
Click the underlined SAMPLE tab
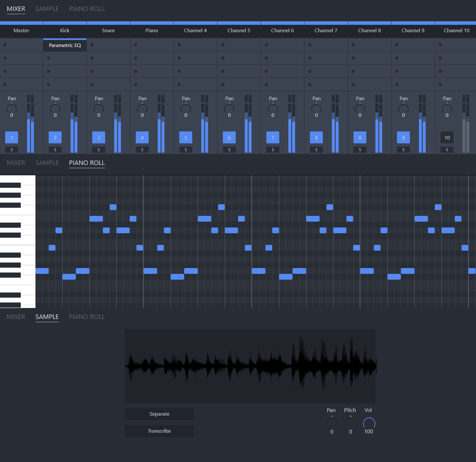tap(47, 317)
